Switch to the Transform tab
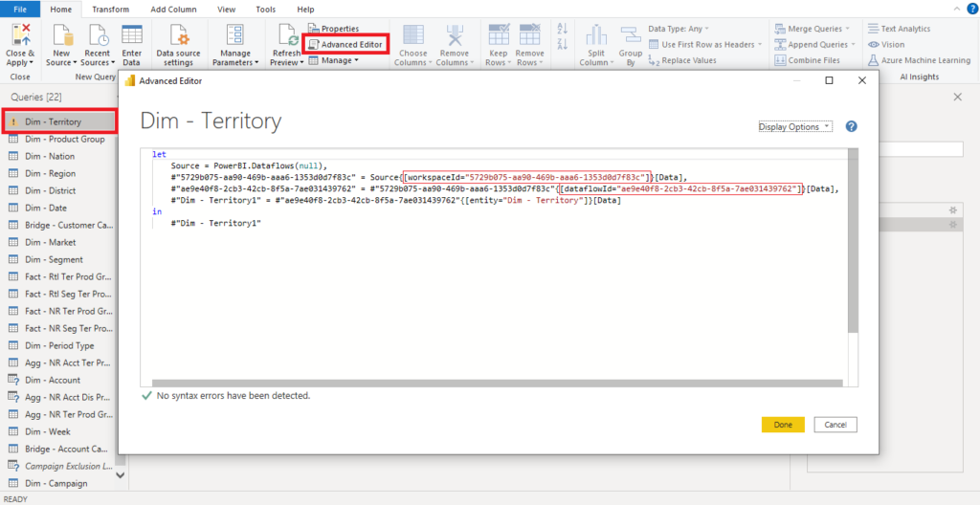 click(110, 9)
